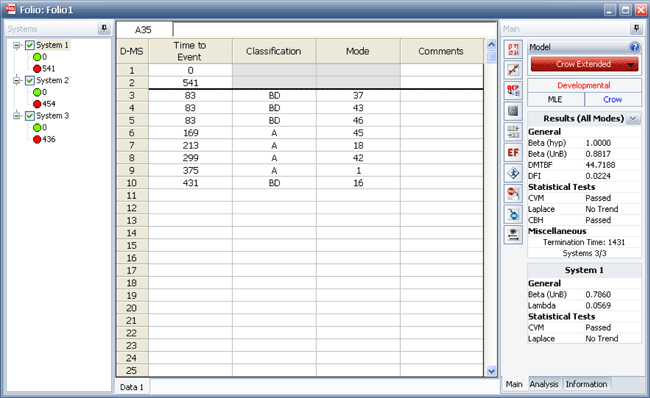This screenshot has width=650, height=398.
Task: Select Mode cell with value 37
Action: pos(358,95)
